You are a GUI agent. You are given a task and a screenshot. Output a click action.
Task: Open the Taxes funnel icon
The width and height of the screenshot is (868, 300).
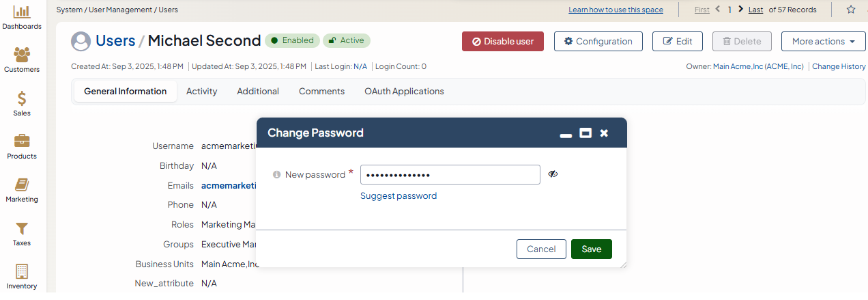click(x=22, y=228)
